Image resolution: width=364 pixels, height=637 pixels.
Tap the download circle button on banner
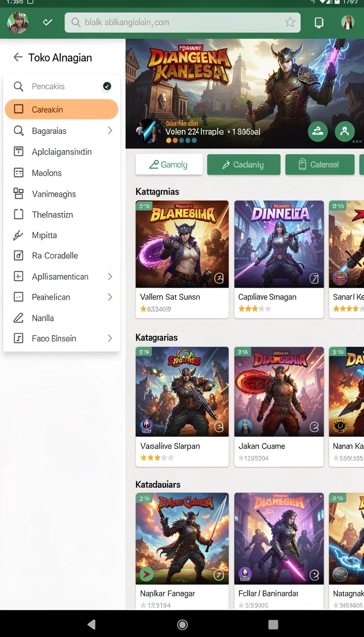click(x=318, y=132)
